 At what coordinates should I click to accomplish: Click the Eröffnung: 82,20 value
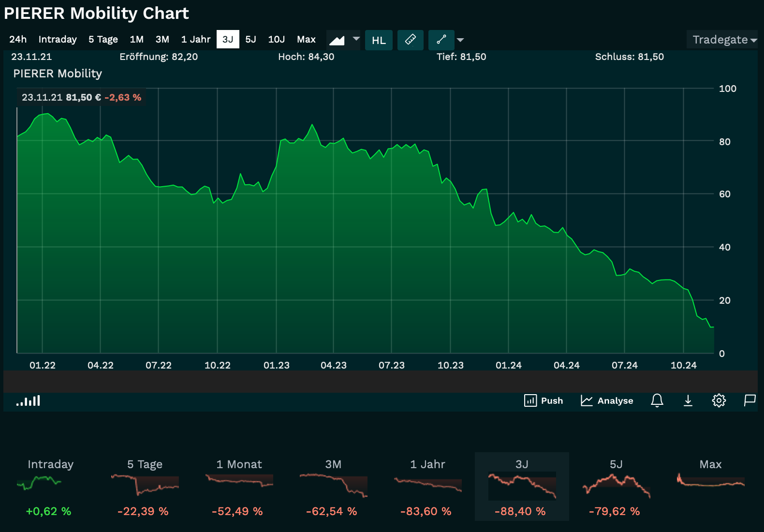pyautogui.click(x=159, y=57)
